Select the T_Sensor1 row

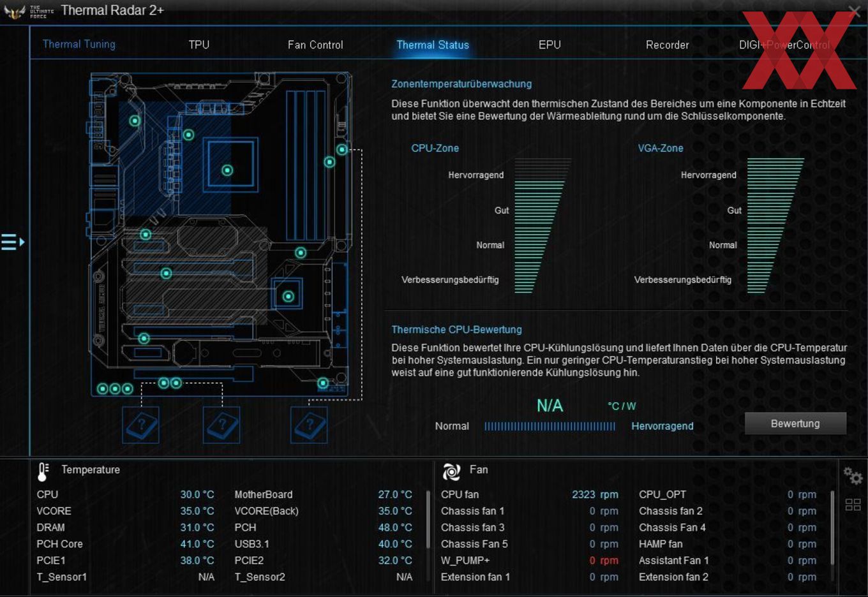[x=125, y=577]
